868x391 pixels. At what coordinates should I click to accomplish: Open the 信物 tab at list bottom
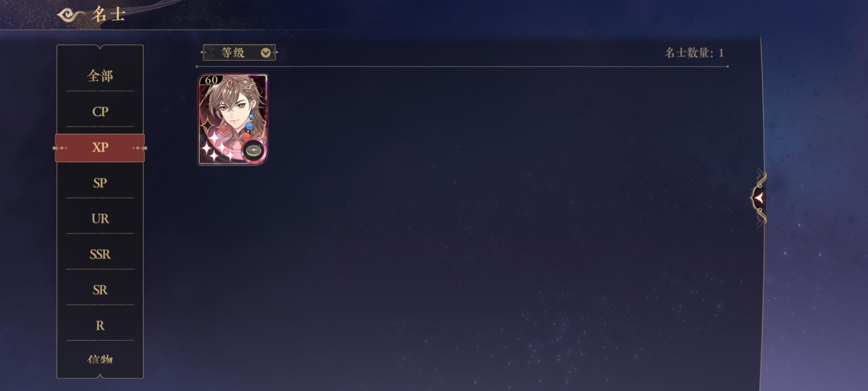tap(100, 360)
